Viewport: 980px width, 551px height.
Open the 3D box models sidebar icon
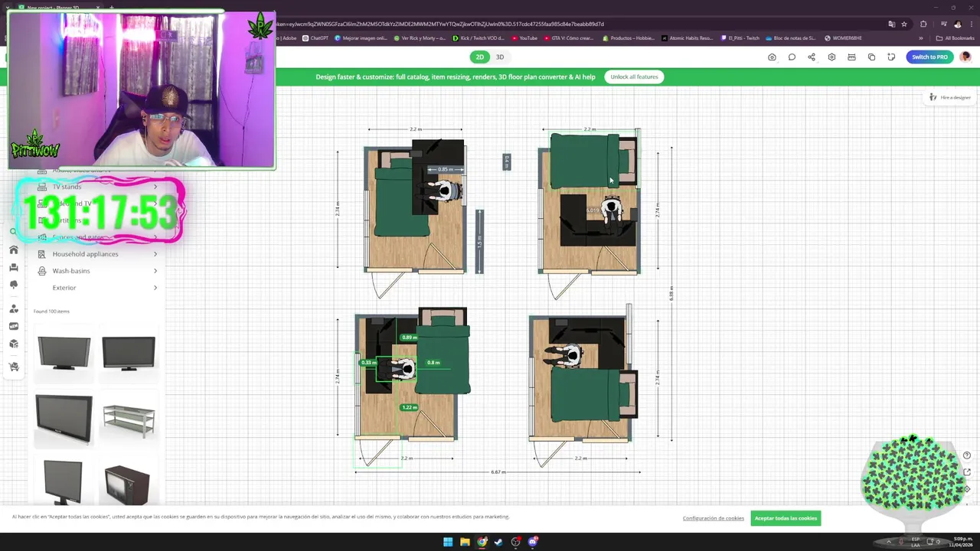click(x=14, y=344)
